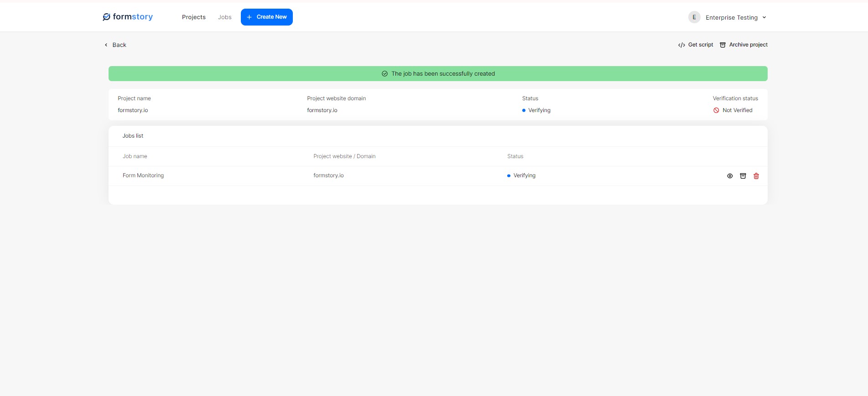This screenshot has width=868, height=396.
Task: Click the Verifying status in the jobs row
Action: click(521, 175)
